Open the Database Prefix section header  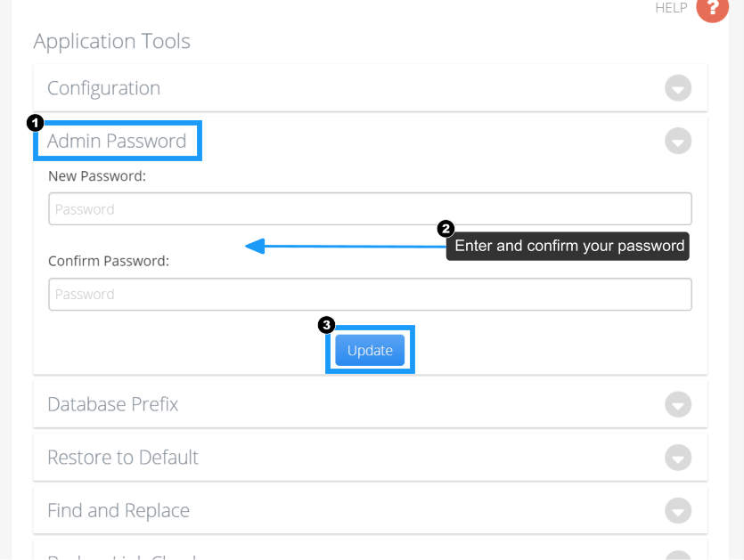[370, 404]
